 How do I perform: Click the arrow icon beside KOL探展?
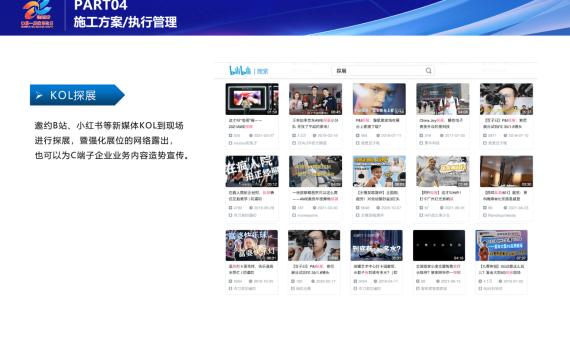point(39,95)
